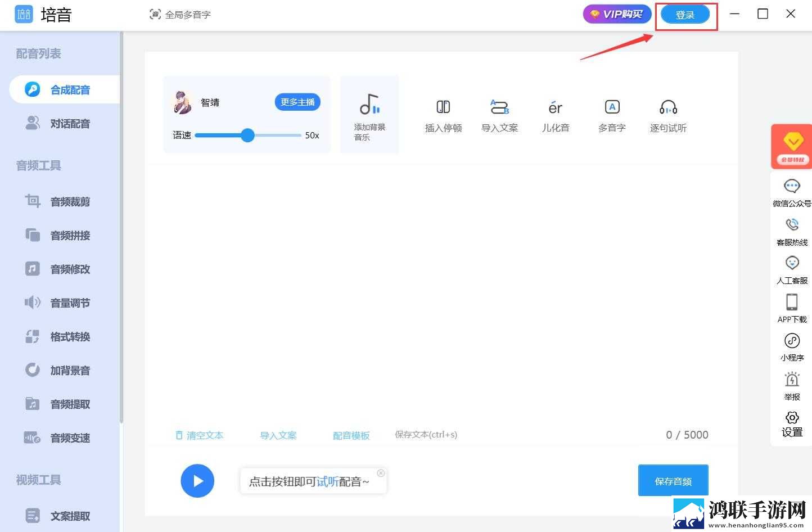Click the bottom 导入文案 link
This screenshot has width=812, height=532.
click(x=278, y=435)
